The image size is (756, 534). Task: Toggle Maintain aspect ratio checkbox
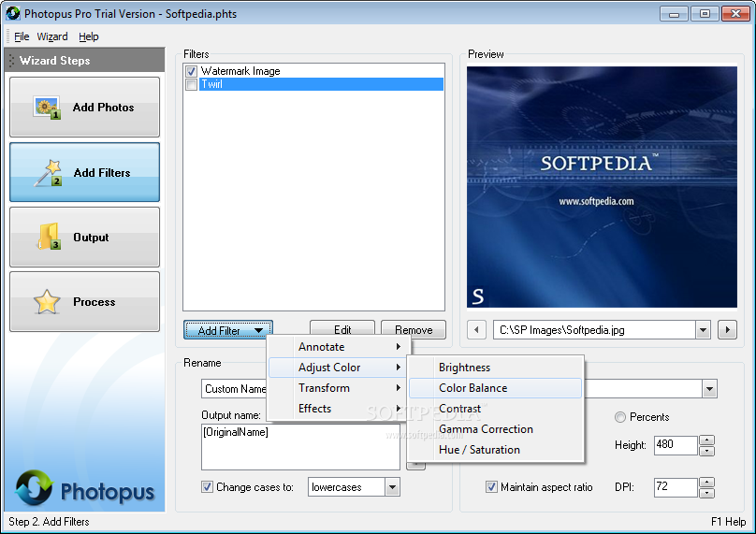tap(491, 486)
